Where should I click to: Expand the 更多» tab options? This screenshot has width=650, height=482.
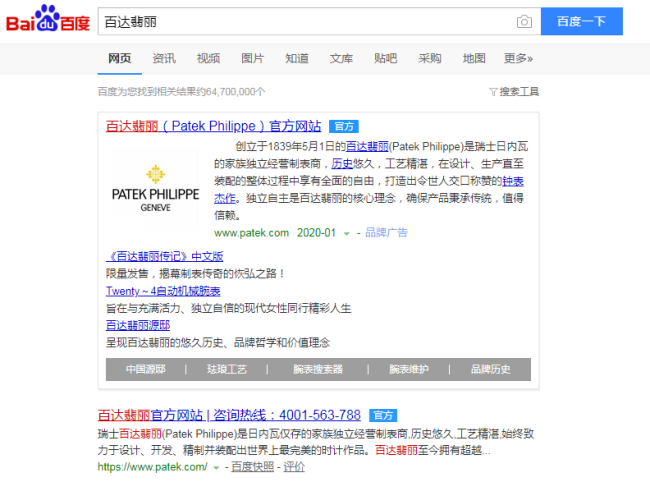519,58
